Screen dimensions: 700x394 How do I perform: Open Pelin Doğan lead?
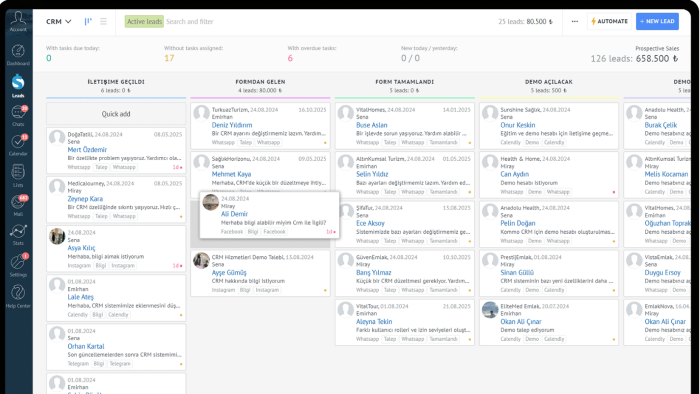click(x=517, y=223)
